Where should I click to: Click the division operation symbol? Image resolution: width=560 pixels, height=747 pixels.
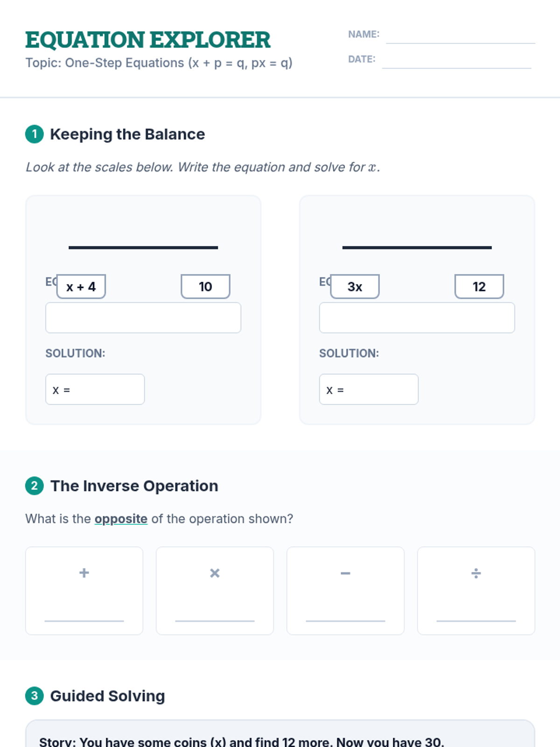476,573
